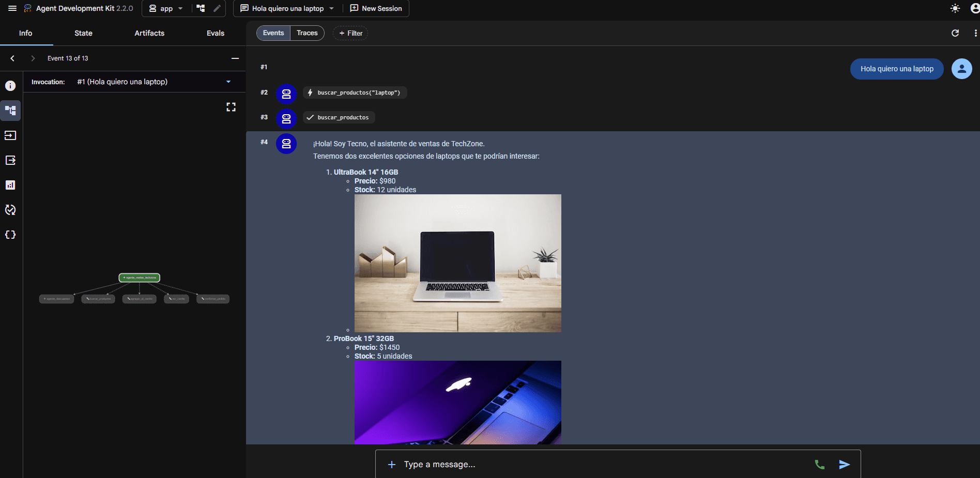Click the plus attach icon in message box
The width and height of the screenshot is (980, 478).
coord(392,465)
